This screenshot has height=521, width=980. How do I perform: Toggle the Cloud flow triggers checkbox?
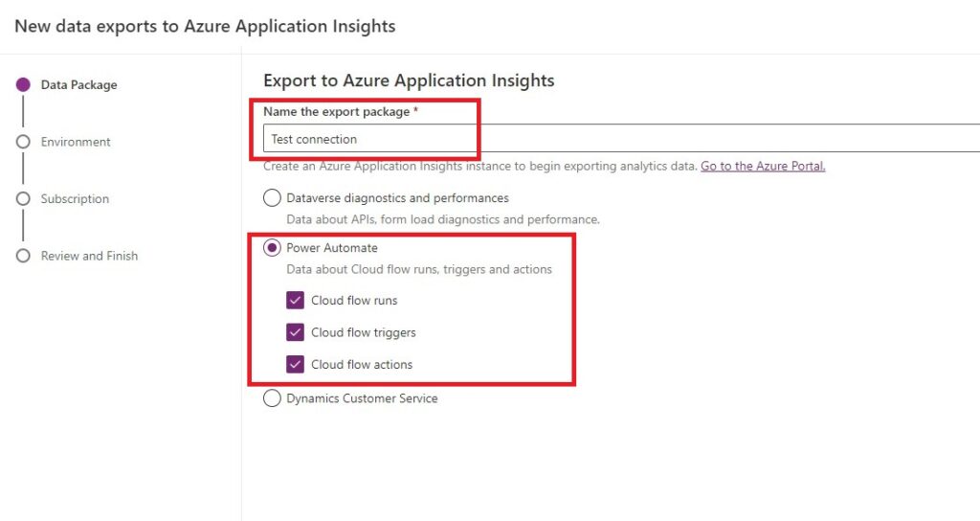(296, 332)
